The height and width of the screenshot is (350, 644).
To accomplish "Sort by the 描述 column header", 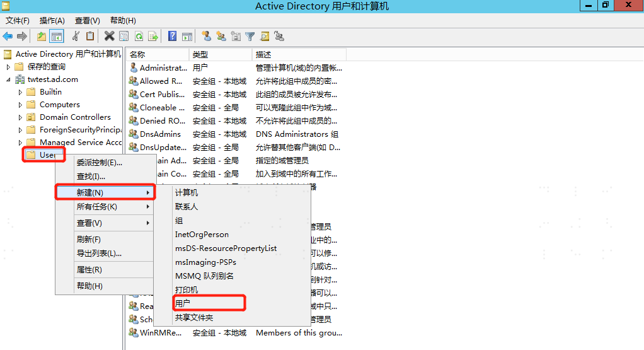I will 299,54.
